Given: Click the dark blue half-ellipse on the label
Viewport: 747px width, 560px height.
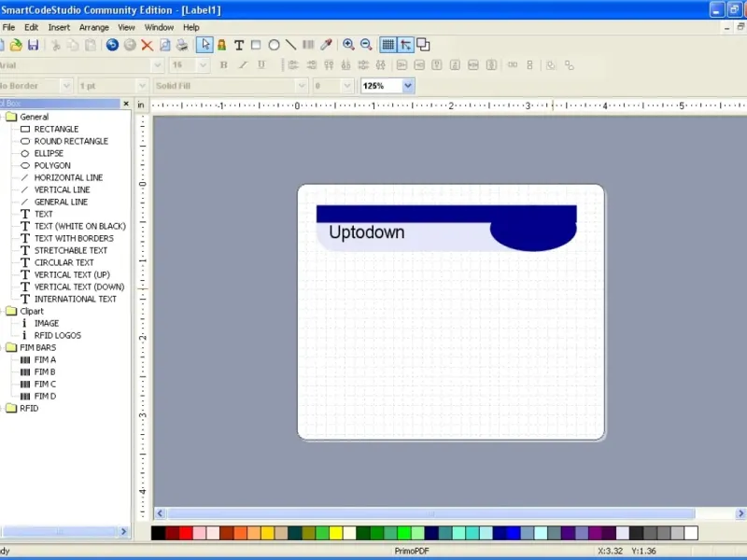Looking at the screenshot, I should pyautogui.click(x=533, y=236).
